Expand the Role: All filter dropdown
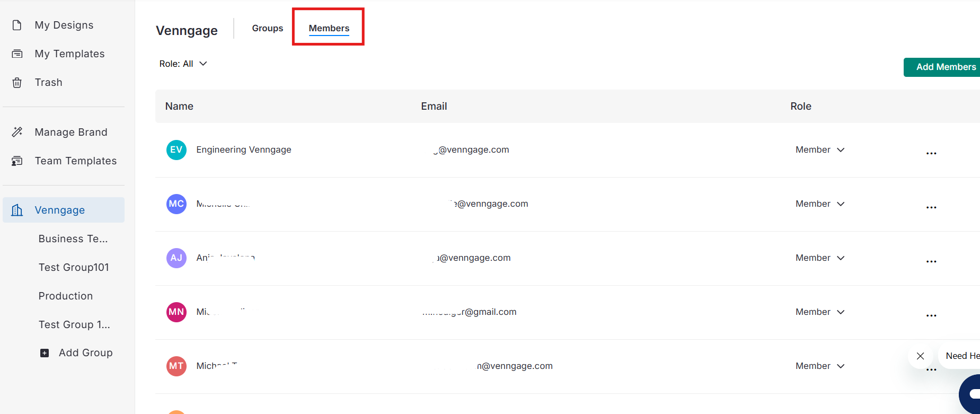This screenshot has width=980, height=414. [183, 64]
